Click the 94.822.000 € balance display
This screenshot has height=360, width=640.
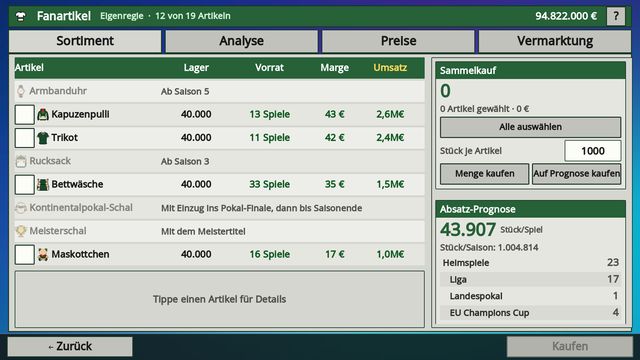coord(566,16)
